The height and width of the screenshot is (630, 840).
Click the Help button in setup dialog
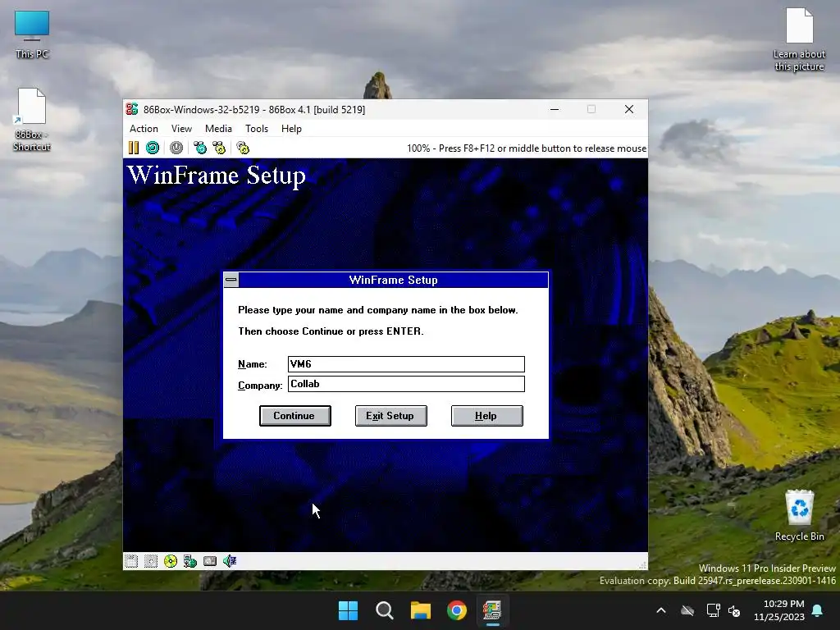click(x=486, y=416)
